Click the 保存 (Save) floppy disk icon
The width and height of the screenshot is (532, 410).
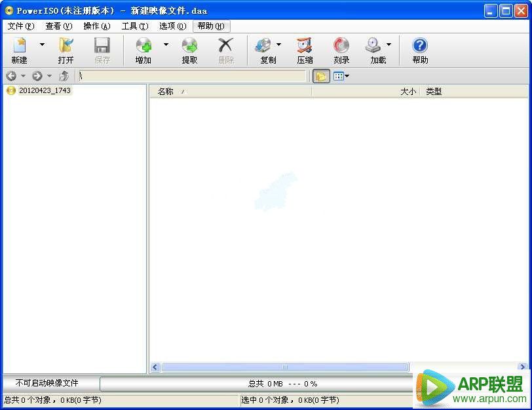(102, 45)
